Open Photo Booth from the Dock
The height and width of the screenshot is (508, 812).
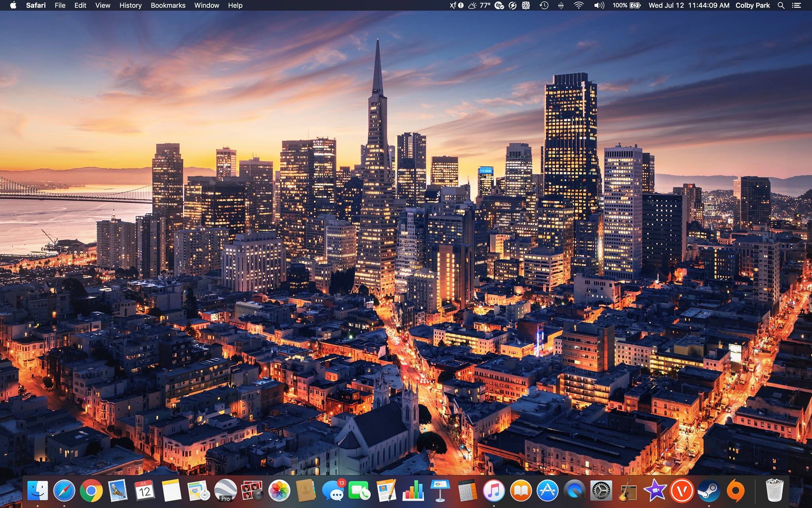tap(252, 491)
